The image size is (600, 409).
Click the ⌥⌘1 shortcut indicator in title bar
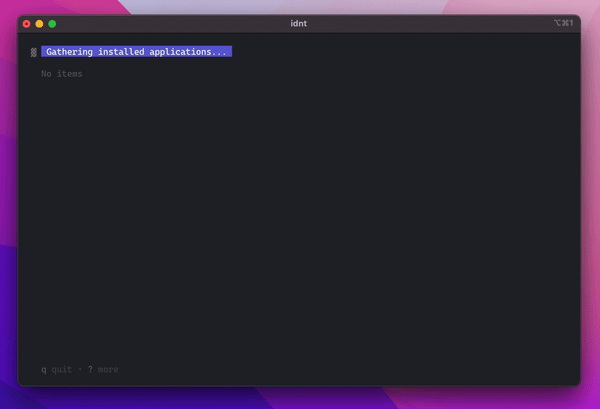point(564,23)
